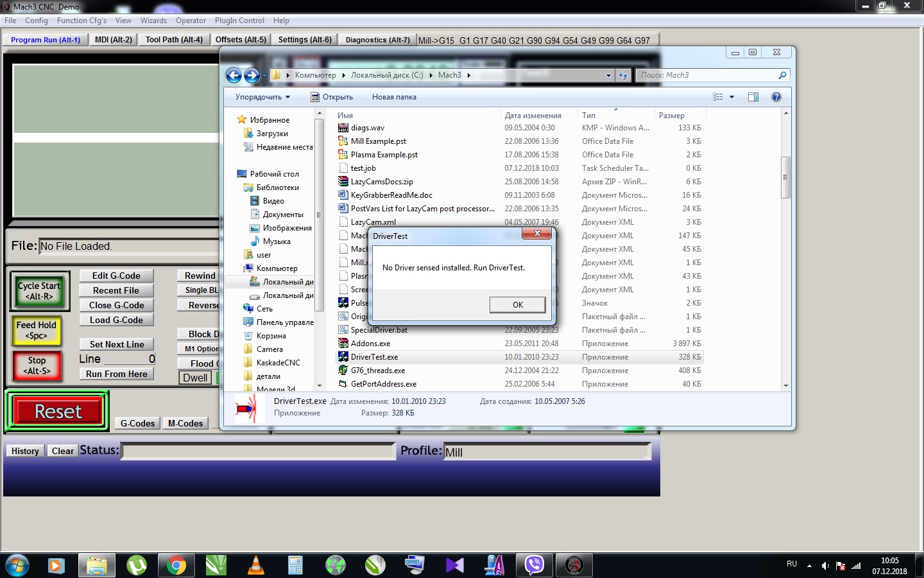Open the volume control in system tray
Viewport: 924px width, 578px height.
[x=825, y=566]
